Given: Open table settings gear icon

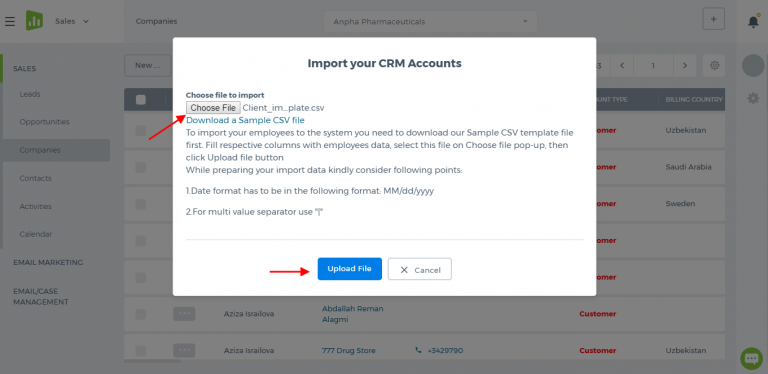Looking at the screenshot, I should tap(714, 66).
